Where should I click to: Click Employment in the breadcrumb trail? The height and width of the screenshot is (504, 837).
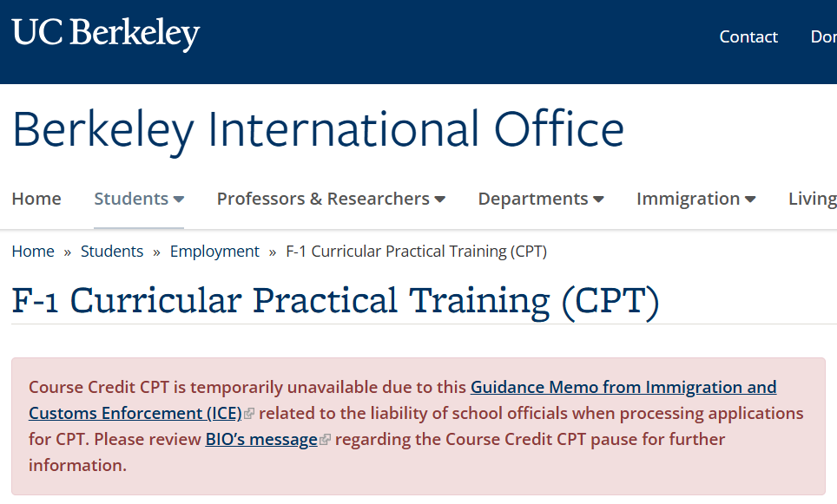pos(214,252)
